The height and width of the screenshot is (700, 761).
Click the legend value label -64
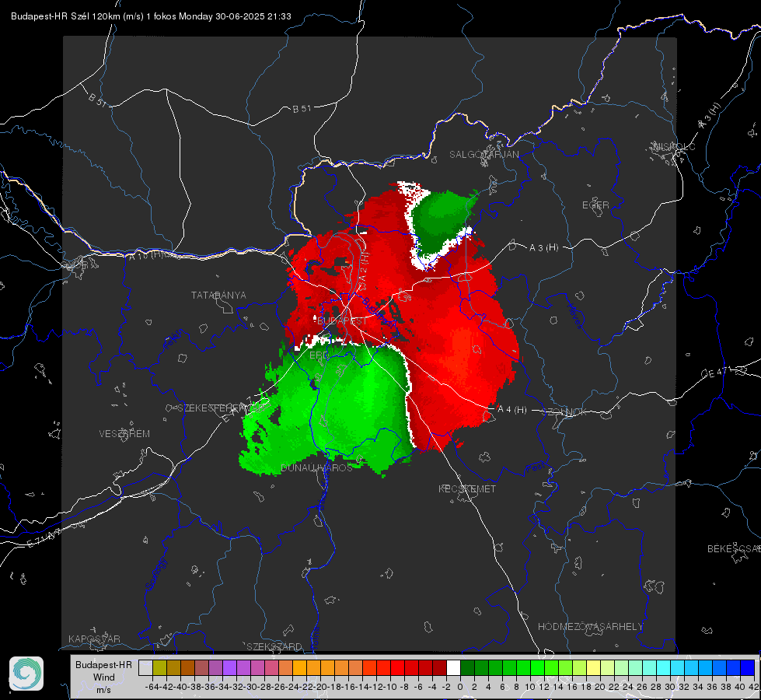click(152, 687)
